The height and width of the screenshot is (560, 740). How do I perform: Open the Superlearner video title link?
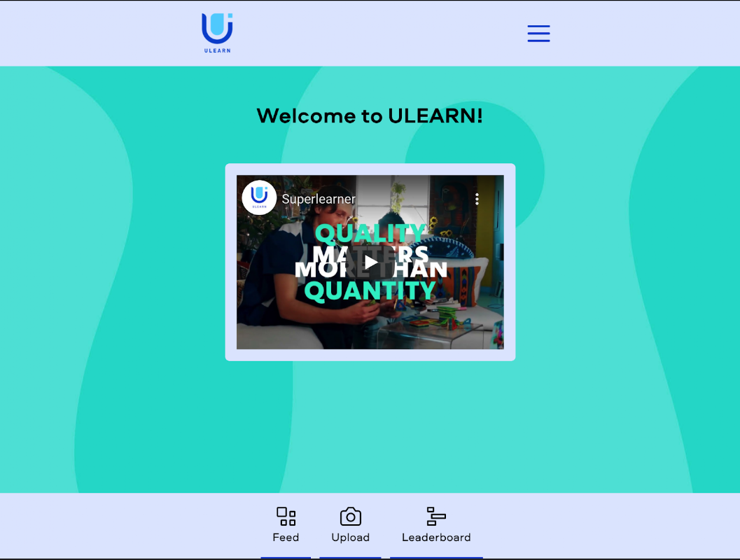pos(319,199)
